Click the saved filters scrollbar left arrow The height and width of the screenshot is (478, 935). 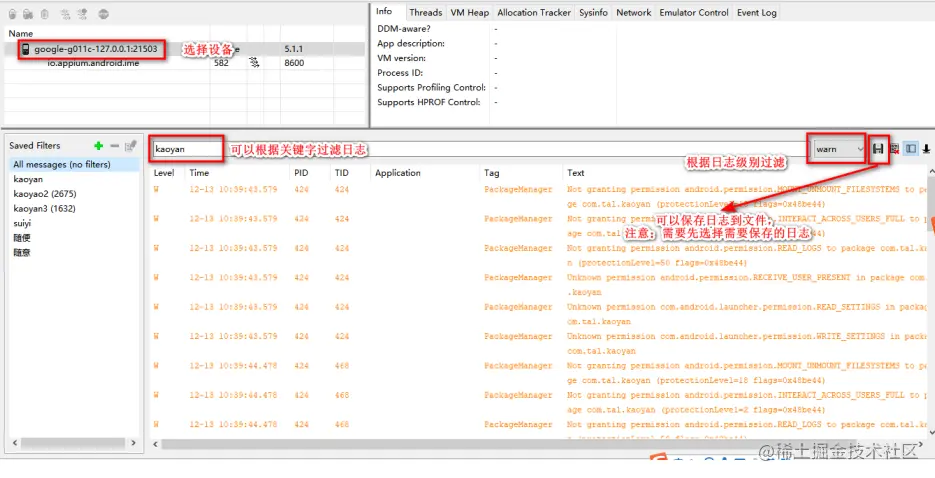pyautogui.click(x=15, y=443)
